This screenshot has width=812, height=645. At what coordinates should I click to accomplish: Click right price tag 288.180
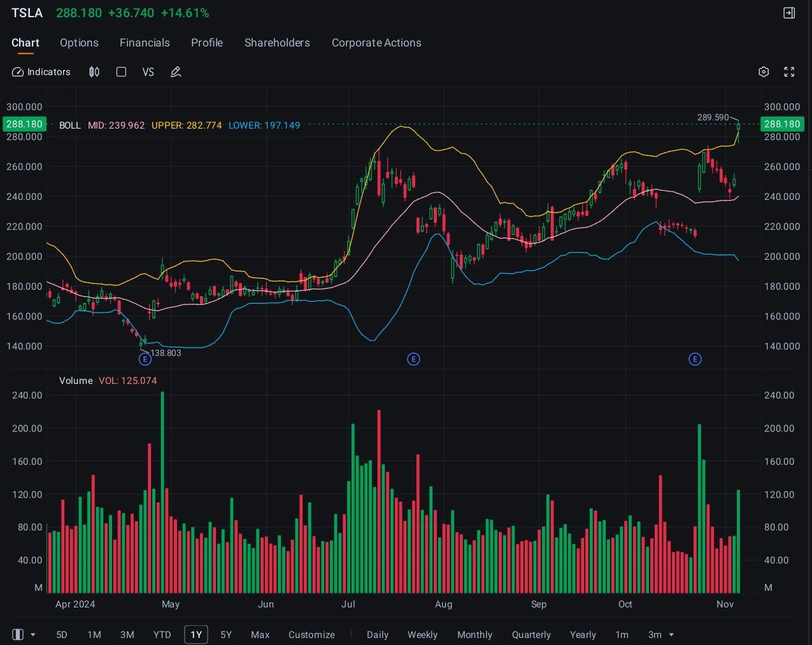click(782, 124)
